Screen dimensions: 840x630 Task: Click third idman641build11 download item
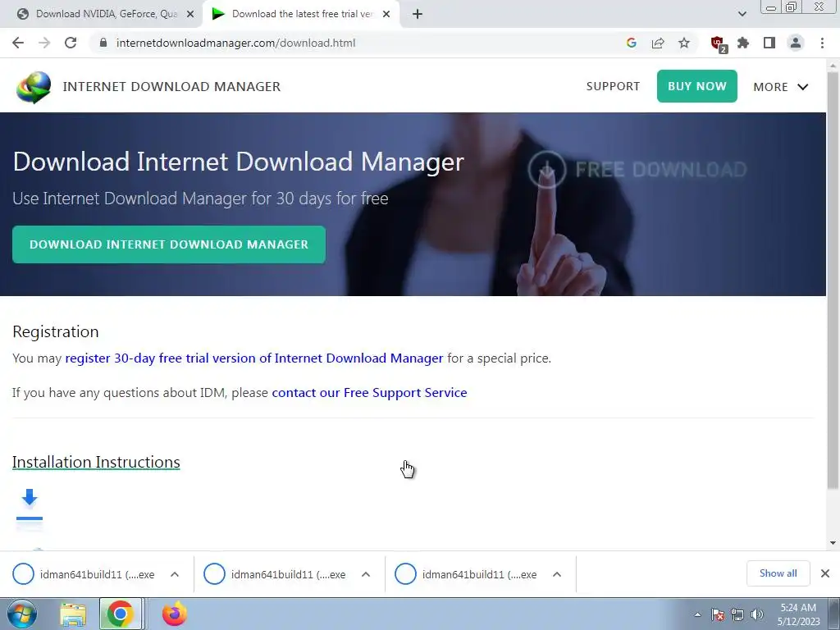pyautogui.click(x=470, y=574)
